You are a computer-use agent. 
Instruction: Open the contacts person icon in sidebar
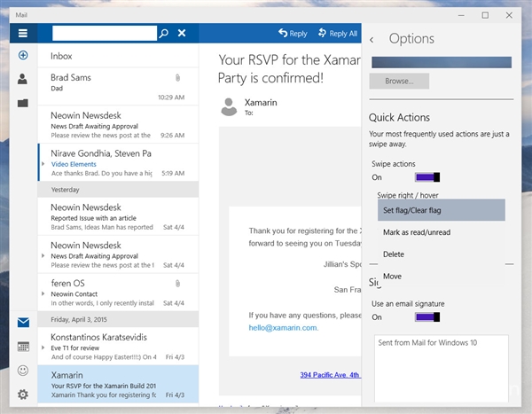(x=23, y=79)
